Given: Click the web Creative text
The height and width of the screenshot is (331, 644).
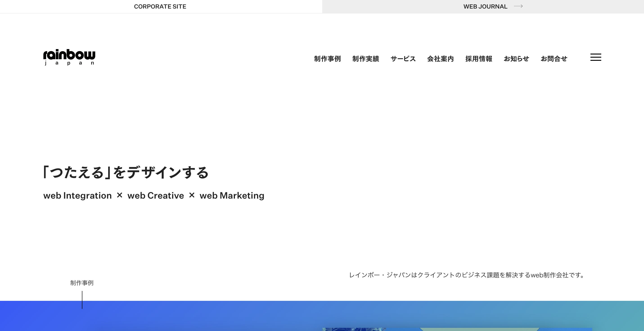Looking at the screenshot, I should point(155,195).
